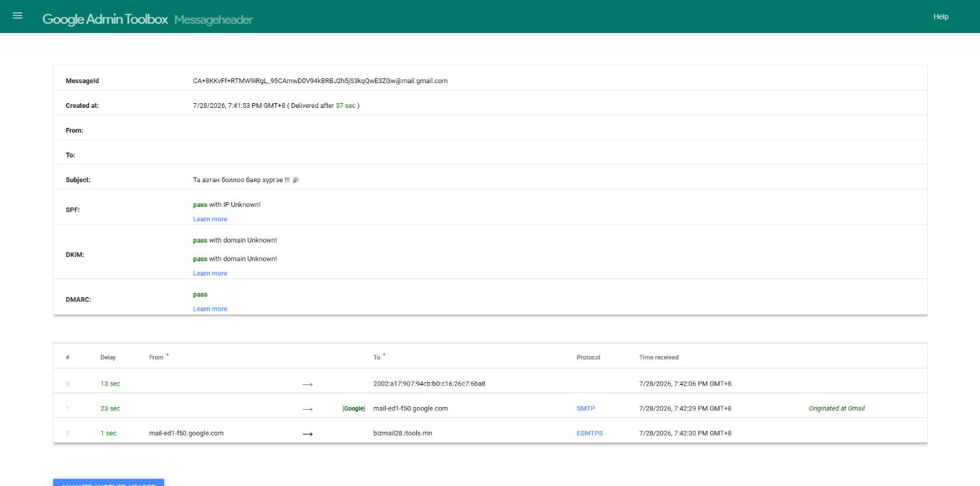Click the DMARC label
This screenshot has height=486, width=980.
pyautogui.click(x=78, y=300)
